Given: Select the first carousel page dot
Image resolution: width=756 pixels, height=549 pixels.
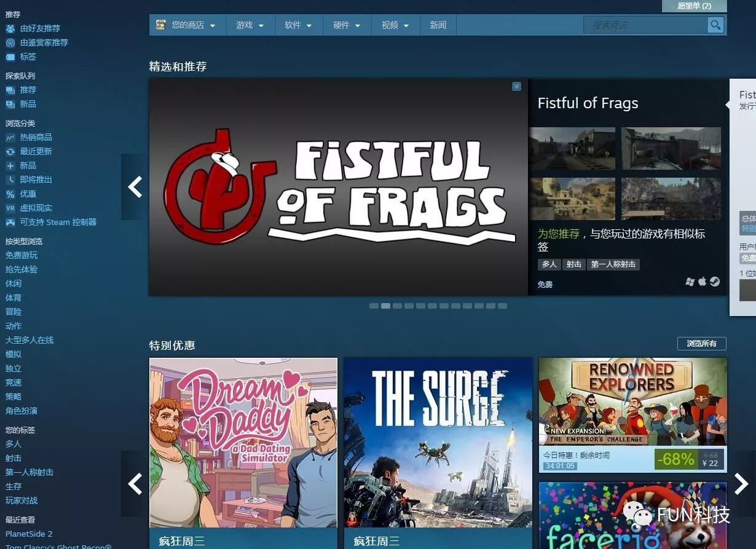Looking at the screenshot, I should coord(374,306).
